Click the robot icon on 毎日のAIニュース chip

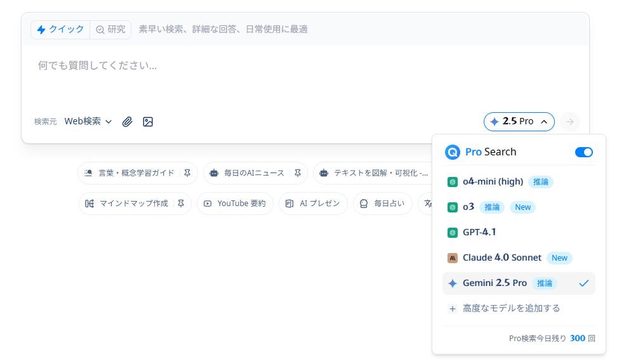[x=214, y=173]
